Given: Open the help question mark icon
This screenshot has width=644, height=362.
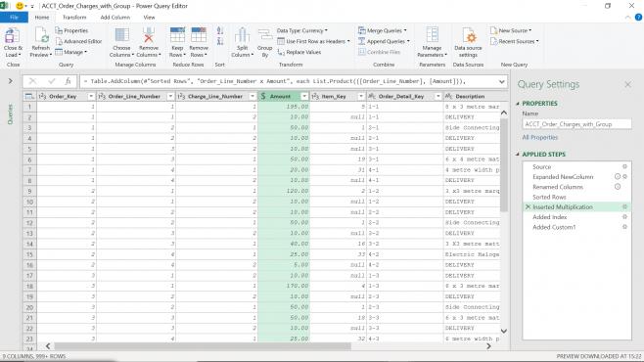Looking at the screenshot, I should 638,18.
